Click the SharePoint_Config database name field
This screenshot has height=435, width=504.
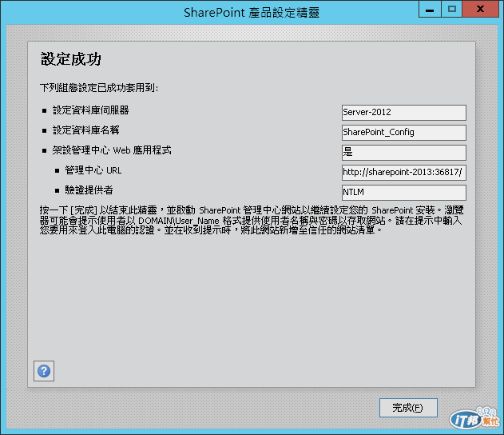tap(404, 132)
